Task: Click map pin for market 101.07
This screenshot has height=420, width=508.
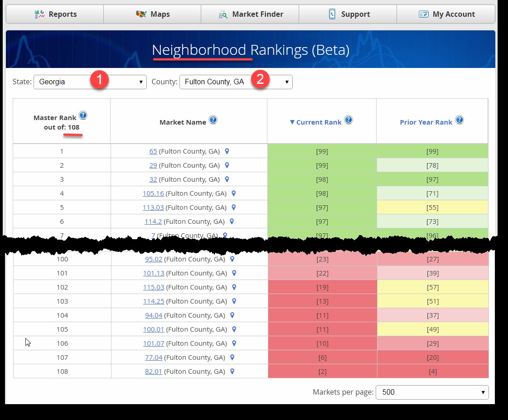Action: click(234, 343)
